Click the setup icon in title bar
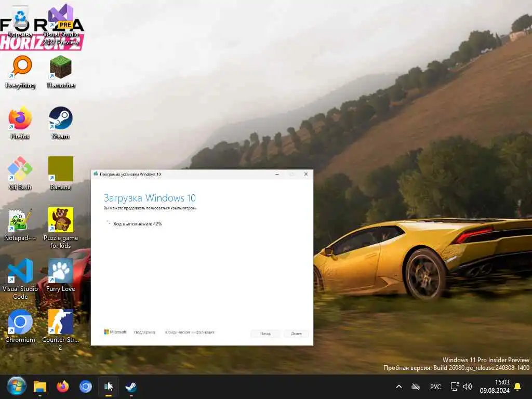Viewport: 532px width, 399px height. click(96, 174)
